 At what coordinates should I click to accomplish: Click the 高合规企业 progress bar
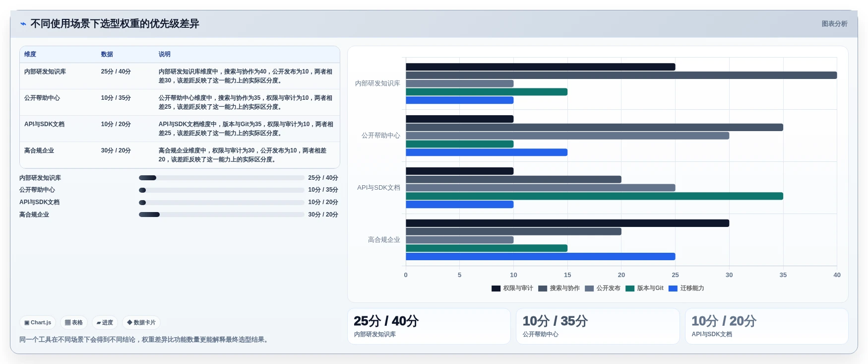(222, 215)
